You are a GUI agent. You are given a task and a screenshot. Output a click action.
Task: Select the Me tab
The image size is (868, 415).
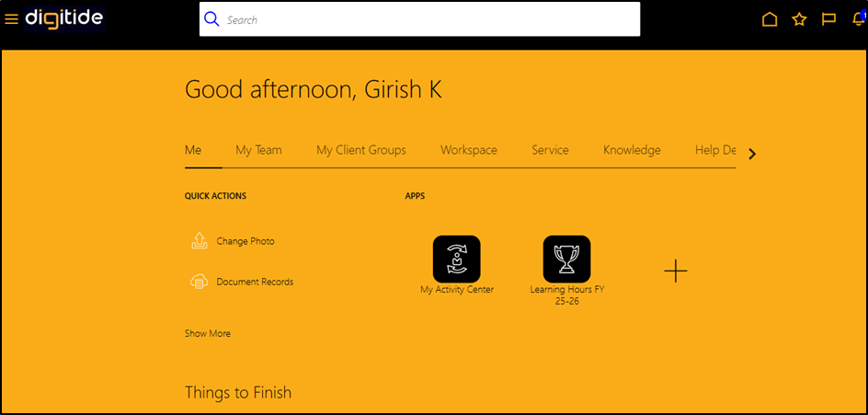[x=193, y=150]
